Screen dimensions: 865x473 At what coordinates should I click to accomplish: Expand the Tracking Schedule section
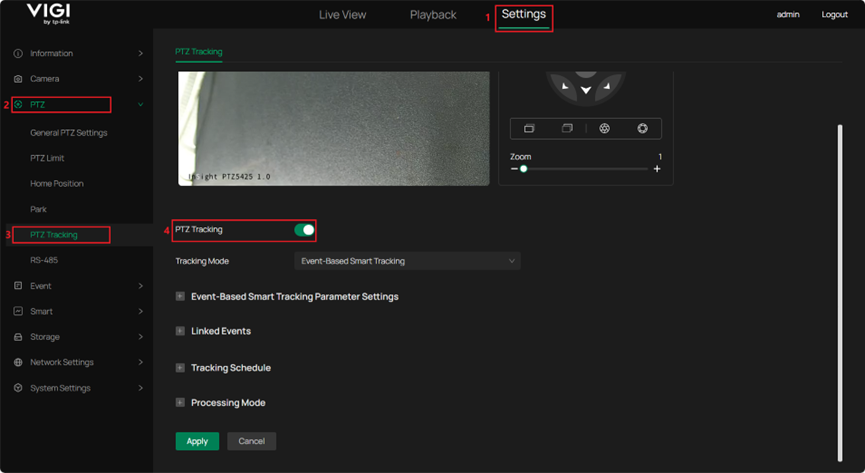[180, 368]
